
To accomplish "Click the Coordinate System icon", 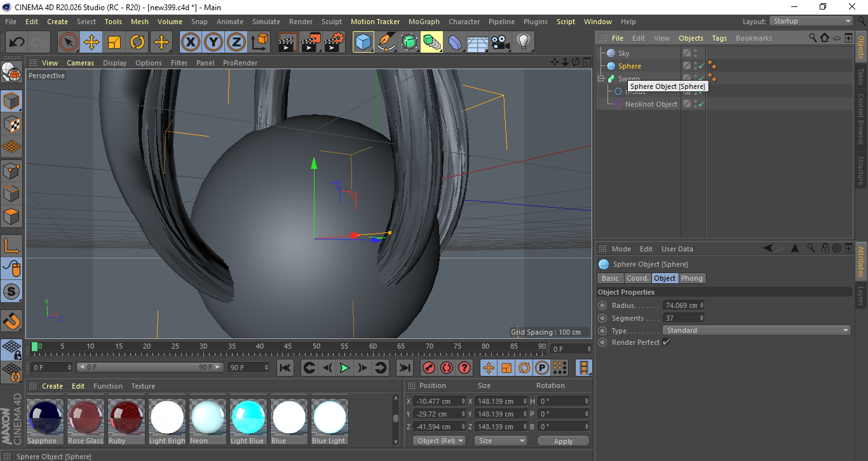I will coord(259,43).
